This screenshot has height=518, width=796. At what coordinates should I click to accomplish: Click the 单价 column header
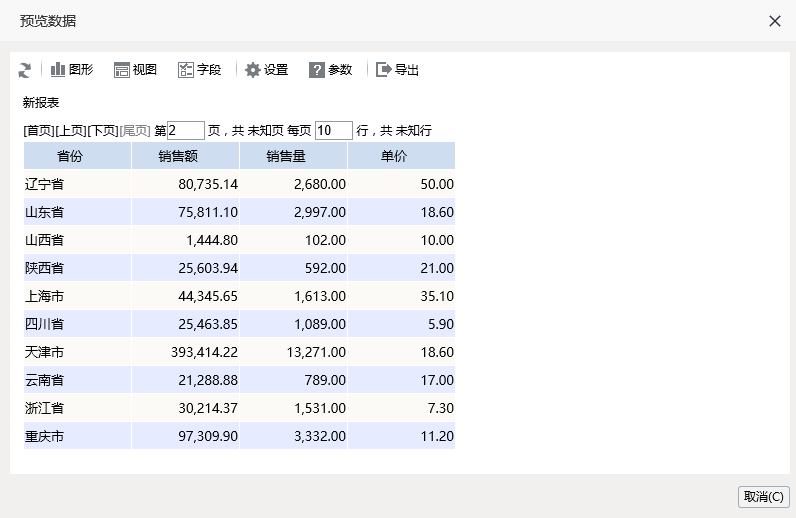(401, 155)
